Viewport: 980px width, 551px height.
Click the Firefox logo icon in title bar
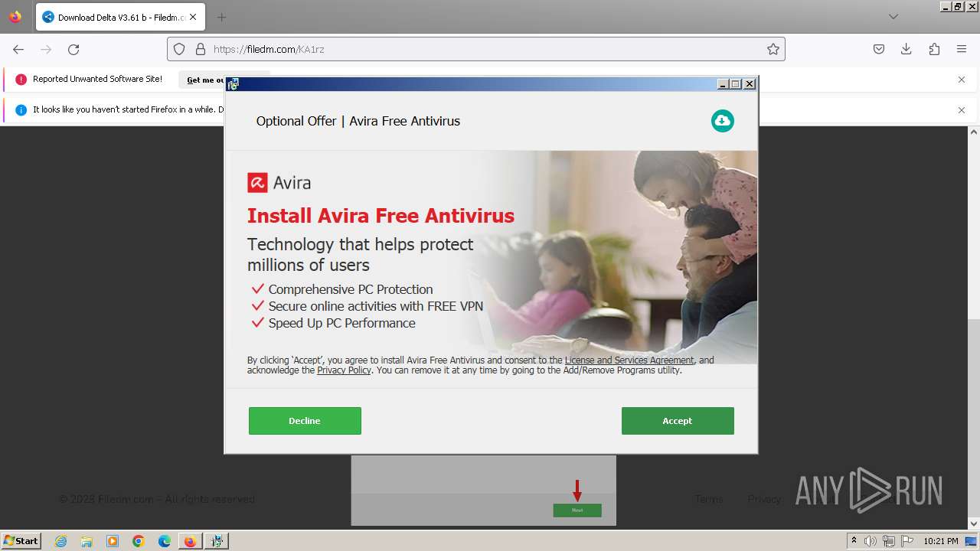[x=15, y=17]
